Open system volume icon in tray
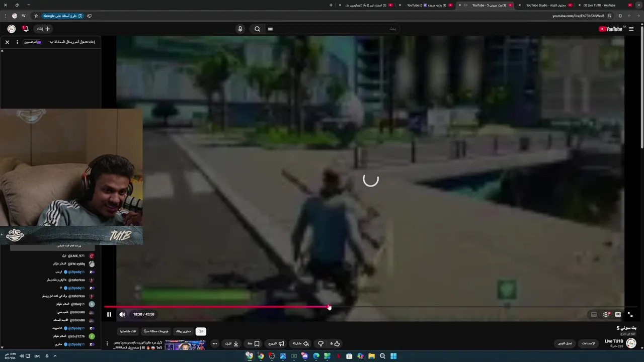The height and width of the screenshot is (362, 644). pos(22,356)
